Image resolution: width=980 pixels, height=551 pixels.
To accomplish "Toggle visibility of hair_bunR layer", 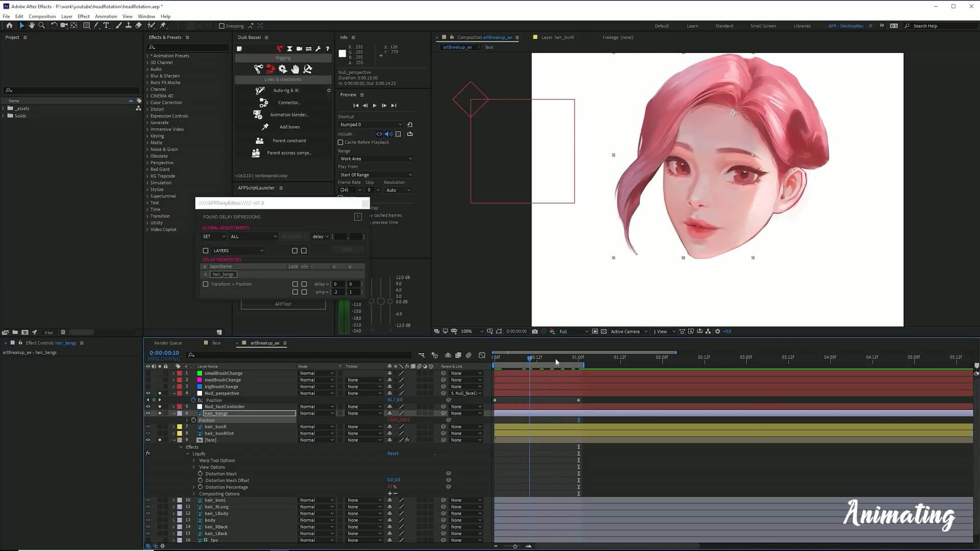I will (148, 427).
